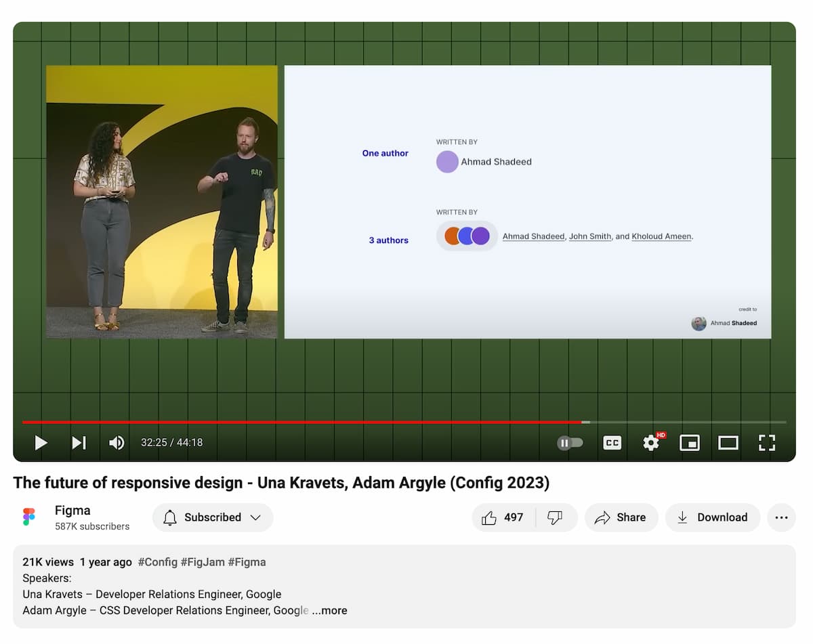The width and height of the screenshot is (813, 644).
Task: Dislike the video with thumbs down
Action: [x=556, y=517]
